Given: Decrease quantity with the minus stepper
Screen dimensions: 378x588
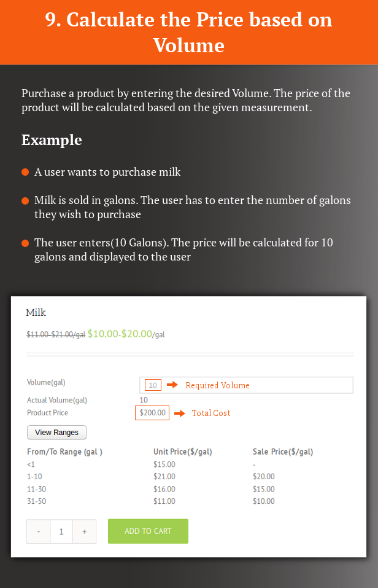Looking at the screenshot, I should [x=38, y=531].
